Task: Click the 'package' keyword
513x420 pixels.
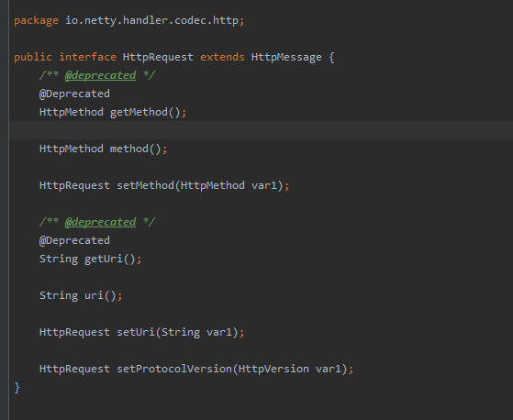Action: click(37, 20)
